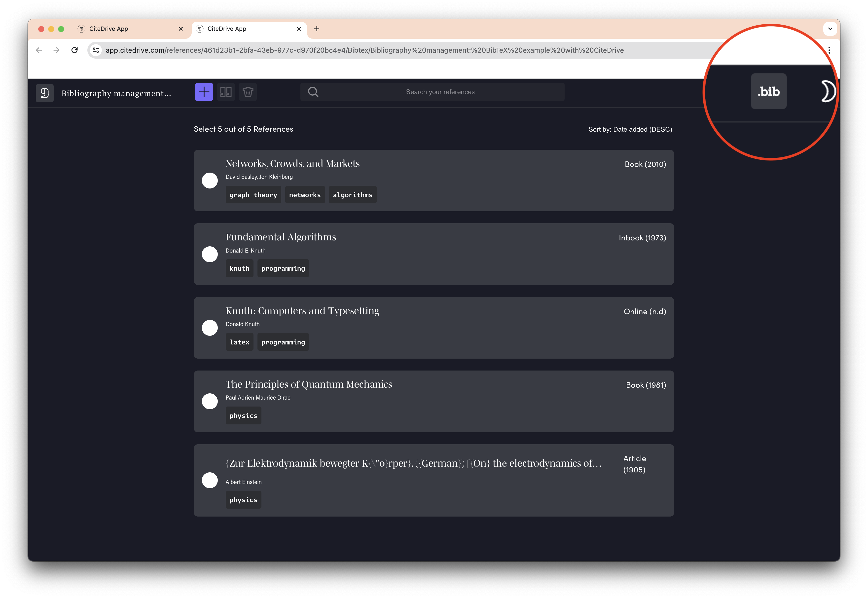This screenshot has width=868, height=598.
Task: Select the Albert Einstein article checkbox
Action: tap(210, 480)
